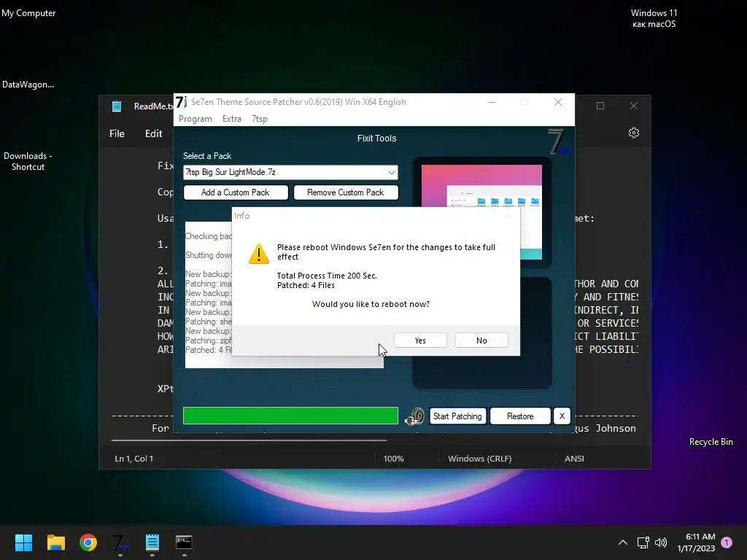Open Google Chrome from the taskbar
747x560 pixels.
[x=88, y=542]
